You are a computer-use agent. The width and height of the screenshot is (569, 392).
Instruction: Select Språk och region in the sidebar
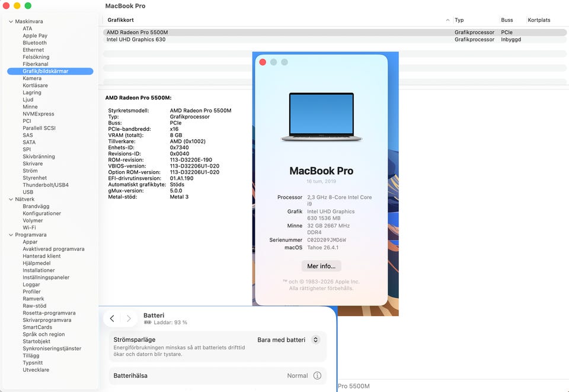pyautogui.click(x=43, y=335)
